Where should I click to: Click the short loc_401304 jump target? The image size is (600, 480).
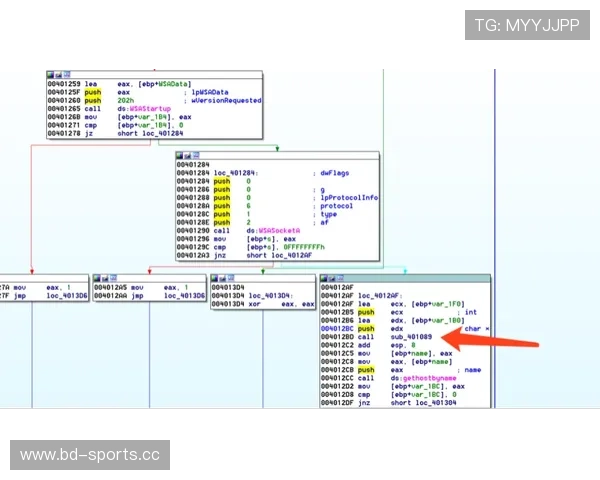point(414,403)
